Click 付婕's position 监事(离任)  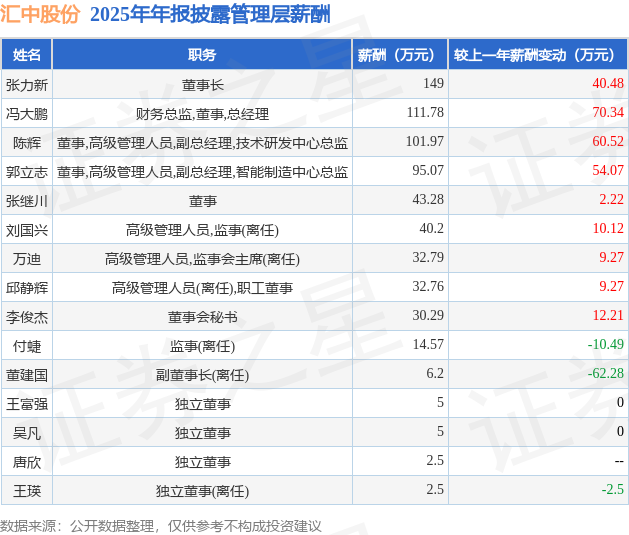tap(202, 346)
